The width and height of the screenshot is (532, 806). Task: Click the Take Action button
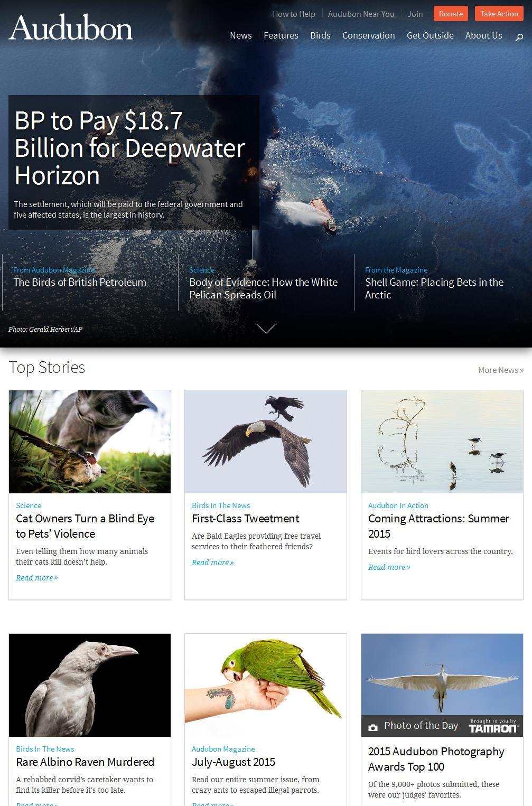pos(499,14)
